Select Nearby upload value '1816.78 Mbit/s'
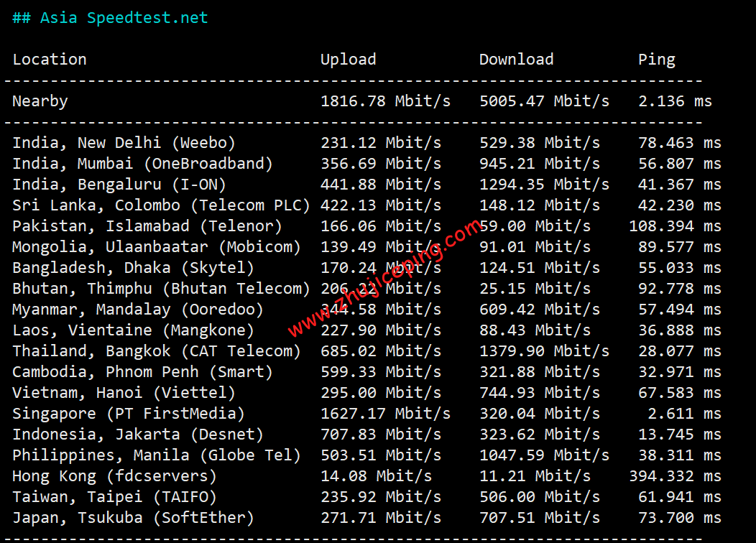Screen dimensions: 756x543 pos(386,101)
